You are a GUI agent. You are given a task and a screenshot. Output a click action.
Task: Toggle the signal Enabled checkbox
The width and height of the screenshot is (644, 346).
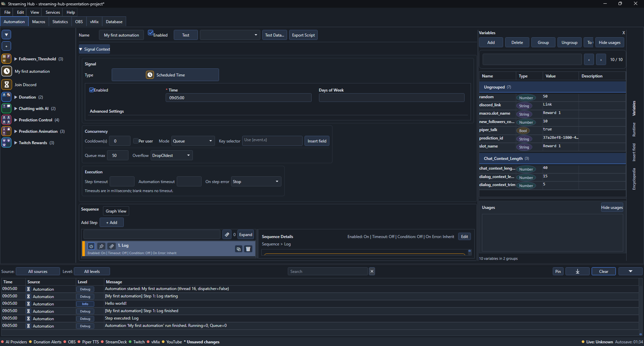[x=92, y=90]
